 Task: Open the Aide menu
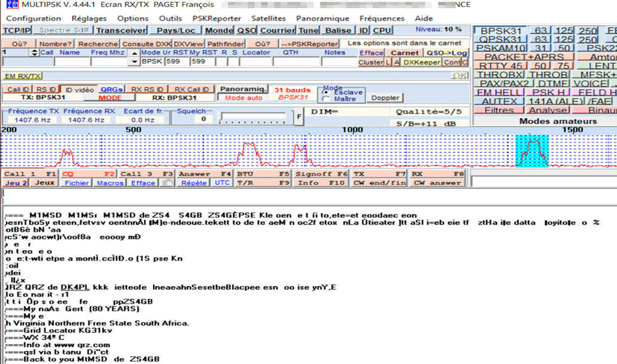pyautogui.click(x=424, y=19)
